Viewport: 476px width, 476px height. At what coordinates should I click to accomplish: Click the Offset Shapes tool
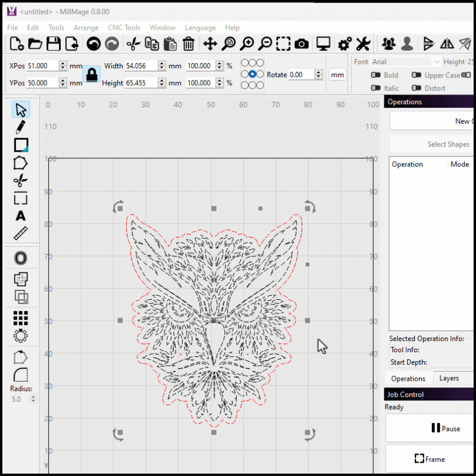(21, 258)
